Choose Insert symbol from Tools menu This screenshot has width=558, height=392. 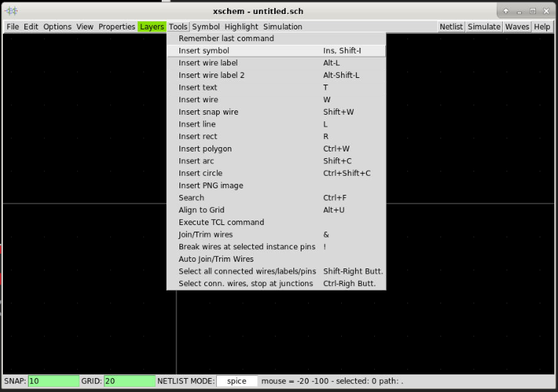pos(276,51)
